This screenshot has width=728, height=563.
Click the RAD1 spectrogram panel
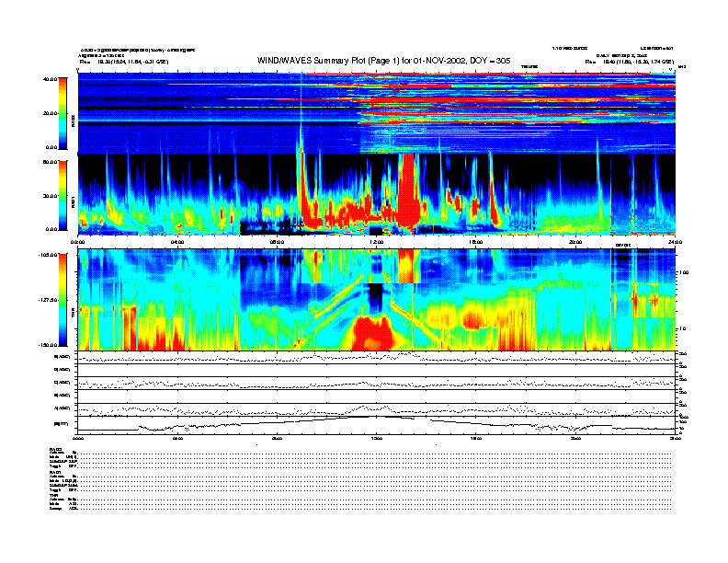pyautogui.click(x=377, y=194)
